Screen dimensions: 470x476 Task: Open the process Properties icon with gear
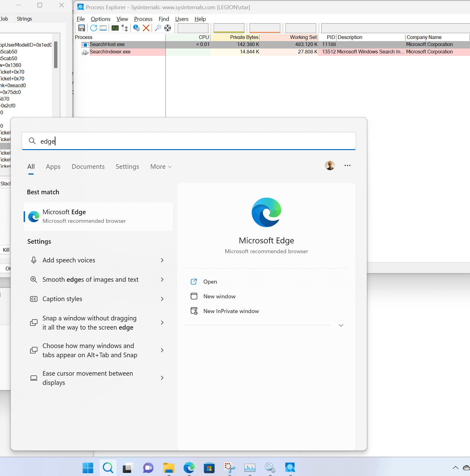pyautogui.click(x=137, y=28)
